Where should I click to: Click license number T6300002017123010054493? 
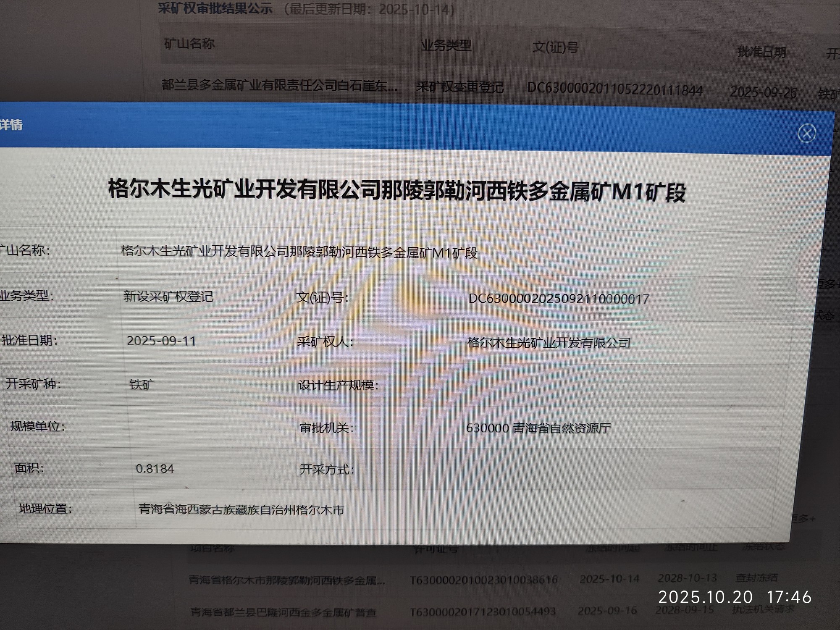coord(483,612)
